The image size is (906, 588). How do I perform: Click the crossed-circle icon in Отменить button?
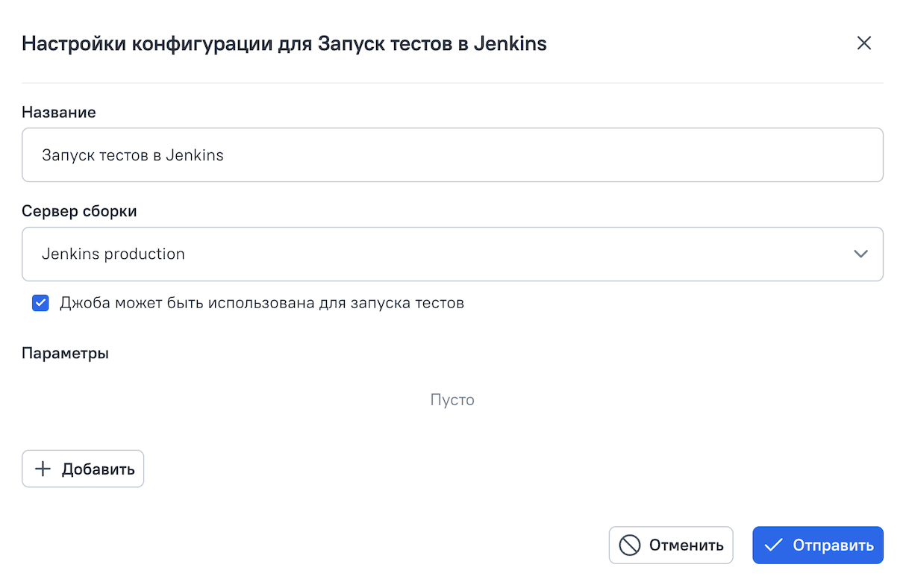[x=630, y=545]
